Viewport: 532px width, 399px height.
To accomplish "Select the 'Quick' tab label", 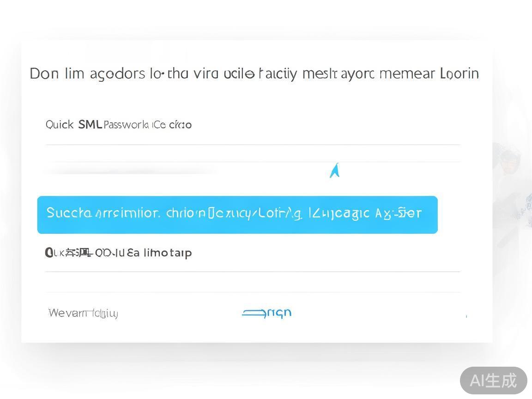I will [x=60, y=125].
